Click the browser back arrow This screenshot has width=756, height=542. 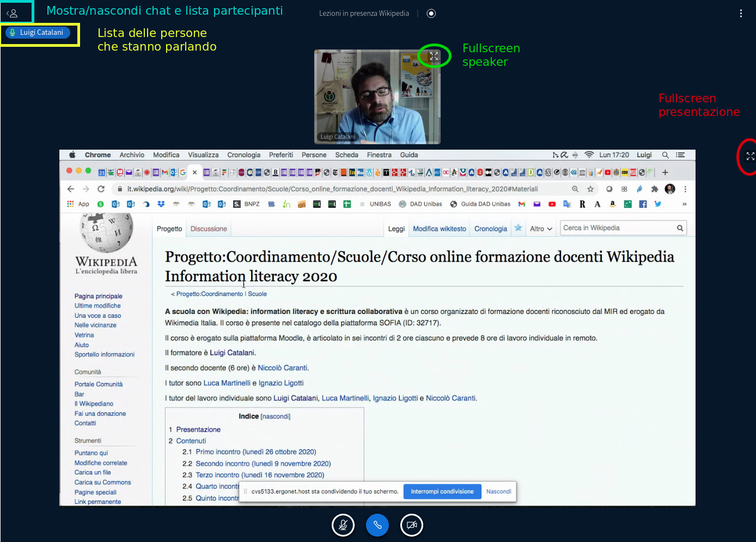pyautogui.click(x=71, y=189)
